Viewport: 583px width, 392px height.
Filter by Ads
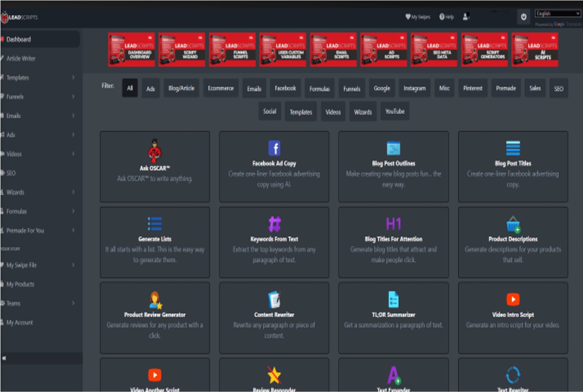(x=150, y=88)
